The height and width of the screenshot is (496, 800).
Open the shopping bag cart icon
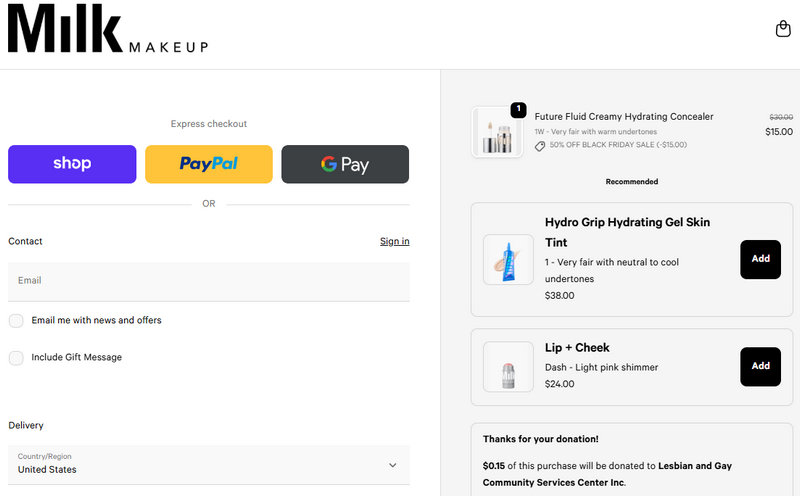click(x=783, y=29)
